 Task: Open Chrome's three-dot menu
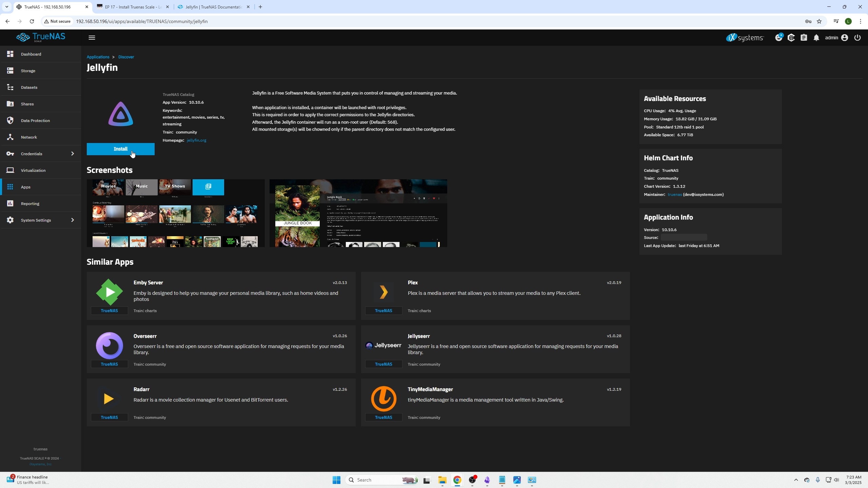tap(861, 21)
